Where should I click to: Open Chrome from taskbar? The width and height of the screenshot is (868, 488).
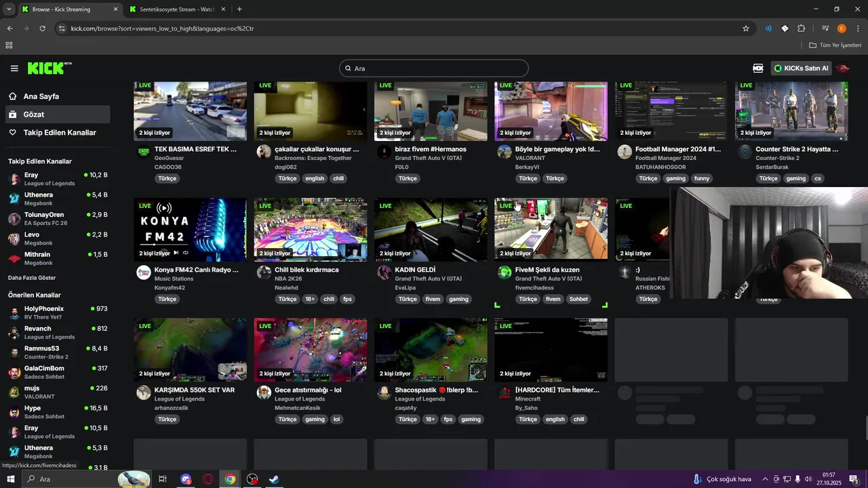click(231, 479)
